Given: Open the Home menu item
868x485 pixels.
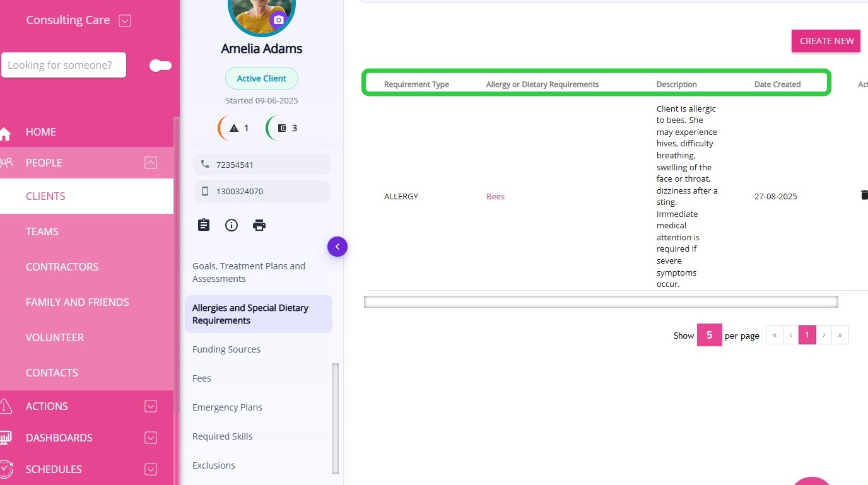Looking at the screenshot, I should [41, 132].
